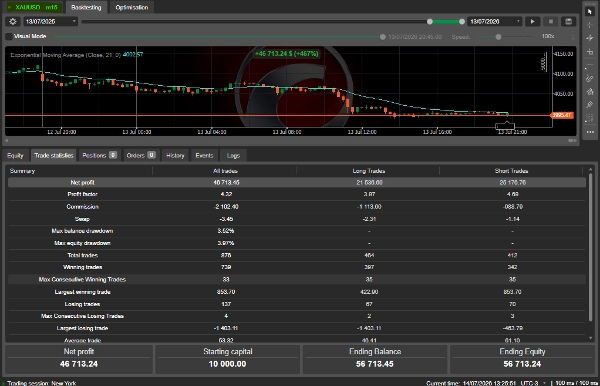Select the Largest winning trade row label

[82, 292]
